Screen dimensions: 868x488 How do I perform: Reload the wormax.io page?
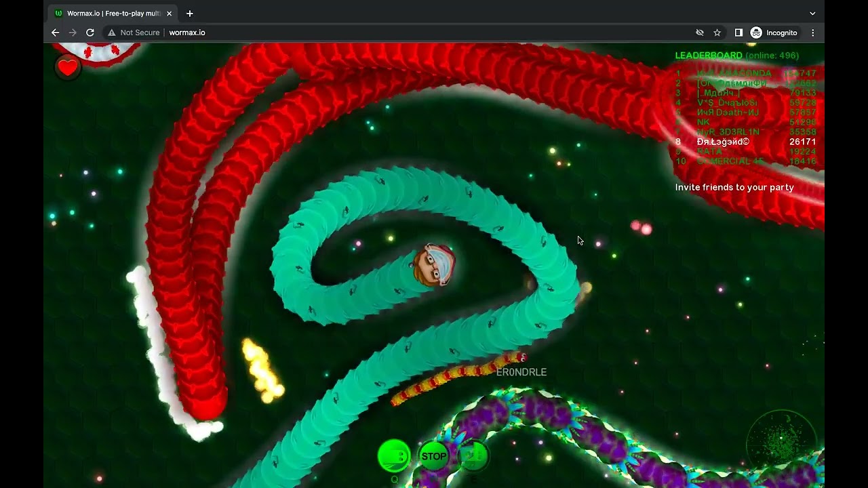pos(90,33)
